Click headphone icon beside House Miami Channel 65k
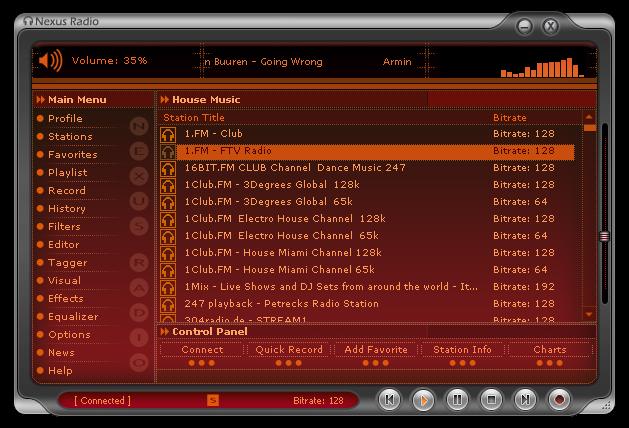Screen dimensions: 629x428 168,270
